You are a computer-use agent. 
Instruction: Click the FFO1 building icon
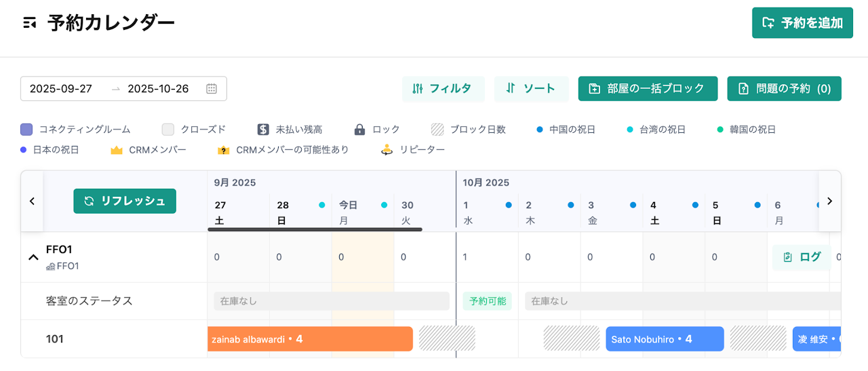50,267
